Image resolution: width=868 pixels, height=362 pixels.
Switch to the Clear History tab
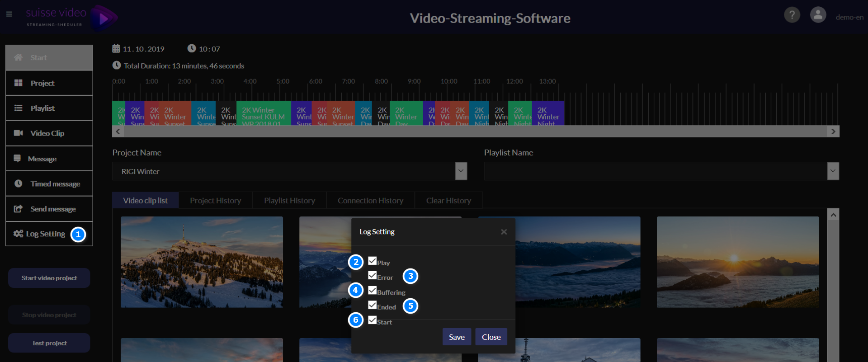pyautogui.click(x=448, y=200)
